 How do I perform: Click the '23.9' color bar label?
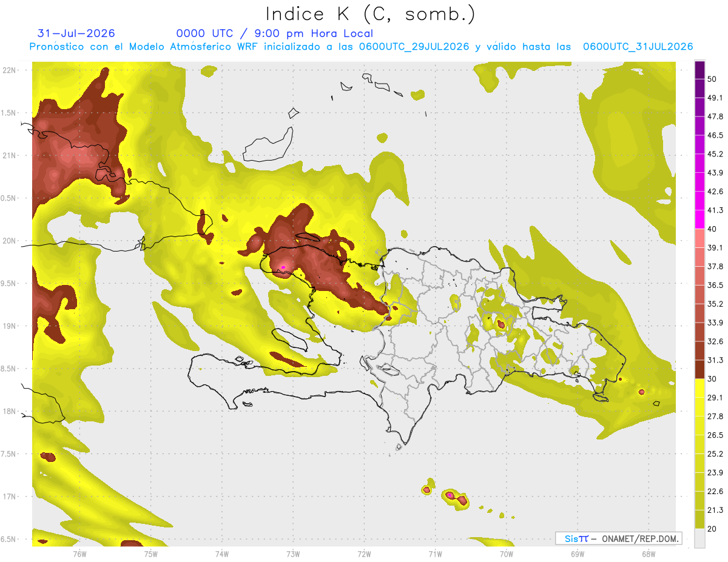click(x=715, y=473)
